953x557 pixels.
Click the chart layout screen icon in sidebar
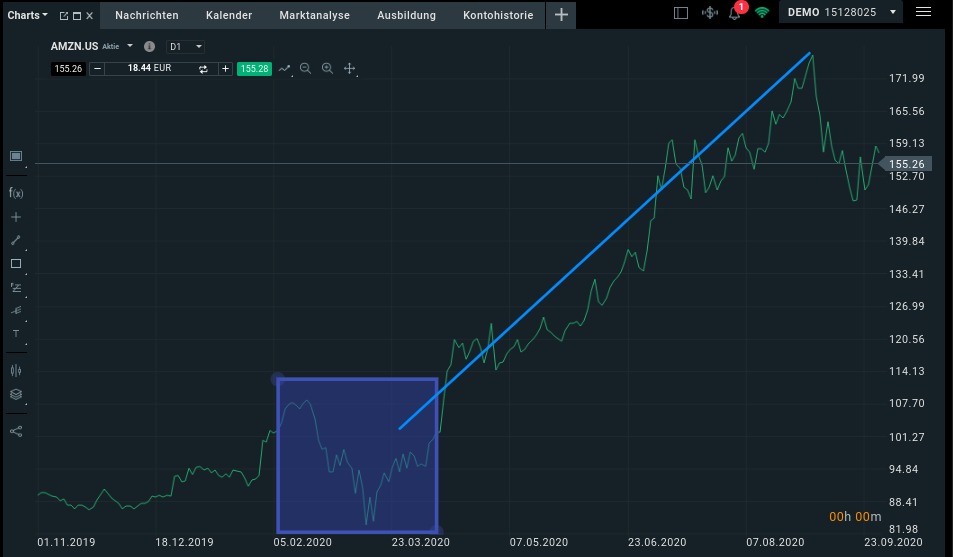pyautogui.click(x=16, y=156)
